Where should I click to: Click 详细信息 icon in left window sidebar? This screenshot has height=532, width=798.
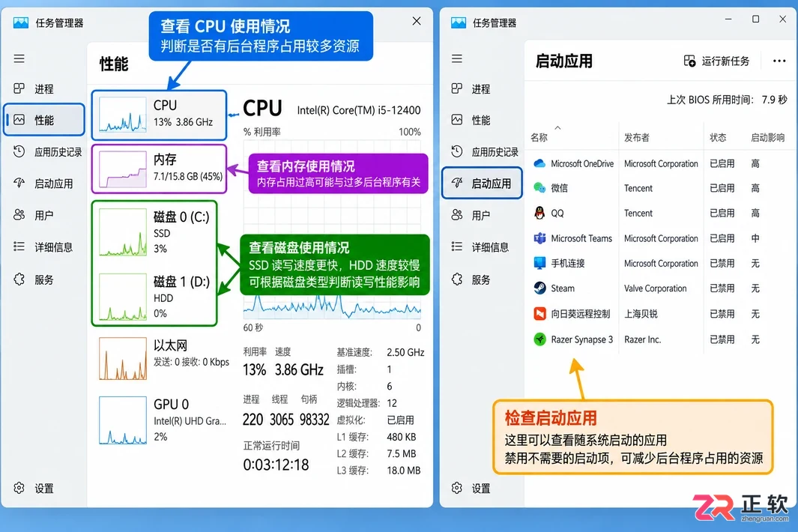(x=19, y=247)
